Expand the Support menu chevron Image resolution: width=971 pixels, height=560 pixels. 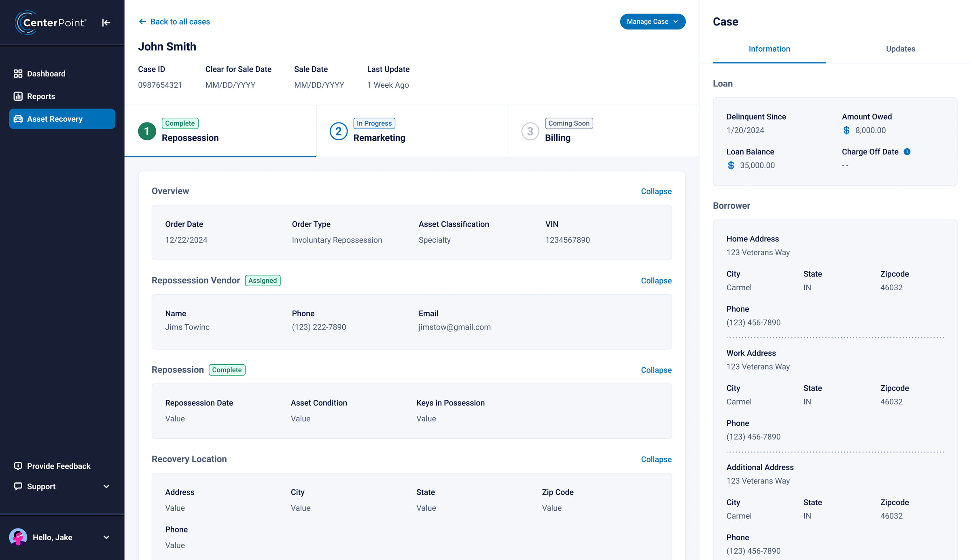[106, 486]
